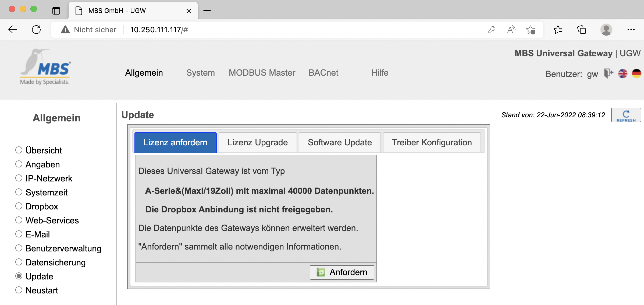
Task: Open browser collections icon
Action: [582, 30]
